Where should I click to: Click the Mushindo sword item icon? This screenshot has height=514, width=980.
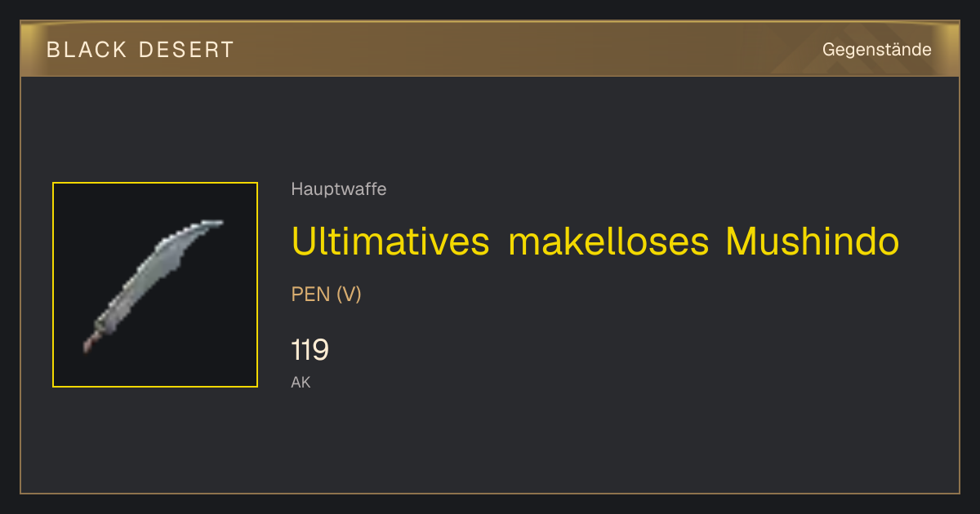(x=153, y=285)
